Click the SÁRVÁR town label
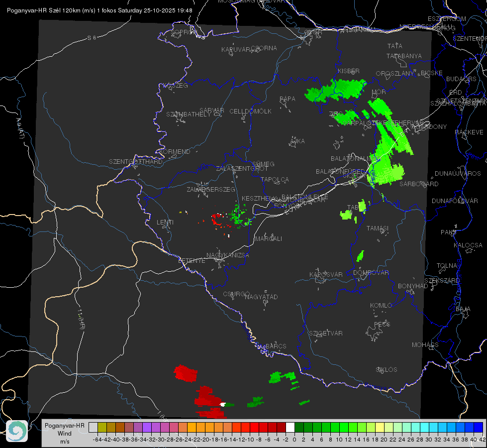 tap(212, 111)
